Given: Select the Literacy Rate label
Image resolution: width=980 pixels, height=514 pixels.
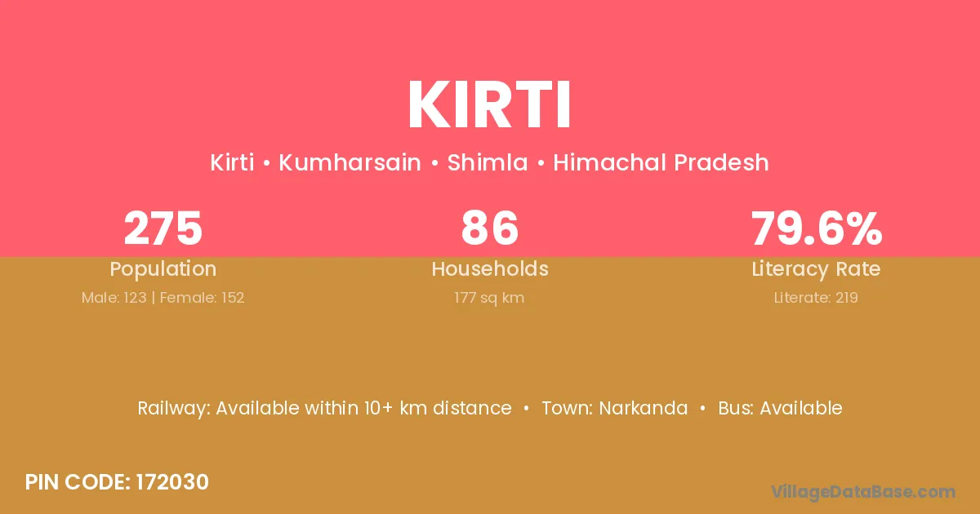Looking at the screenshot, I should pyautogui.click(x=816, y=269).
